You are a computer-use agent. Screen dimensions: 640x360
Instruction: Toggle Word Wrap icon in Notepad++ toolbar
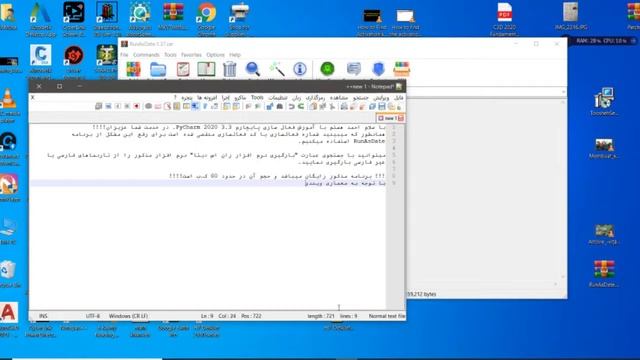pos(215,107)
